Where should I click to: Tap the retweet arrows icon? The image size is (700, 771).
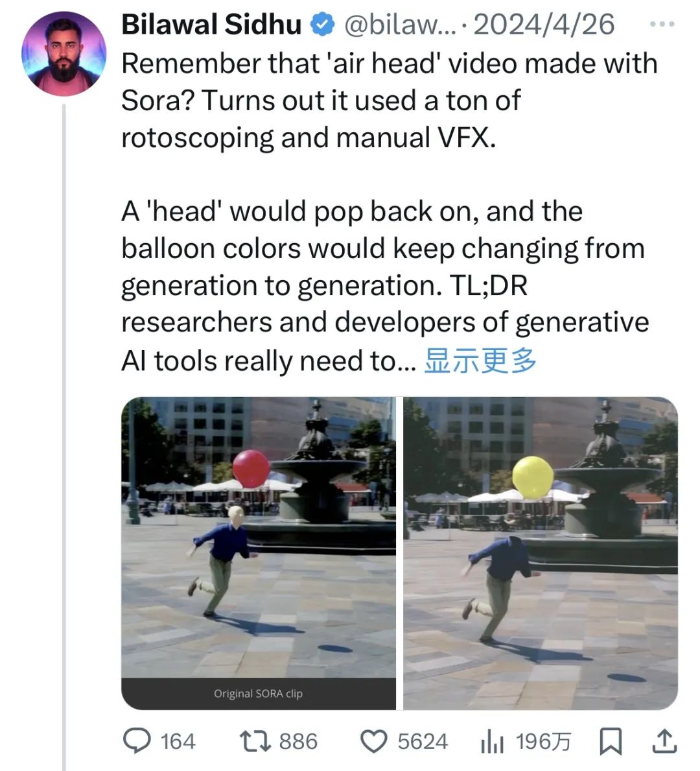coord(255,742)
